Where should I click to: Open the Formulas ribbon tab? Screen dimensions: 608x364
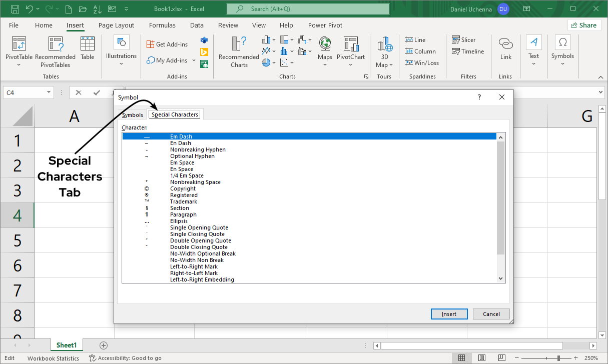click(x=162, y=25)
